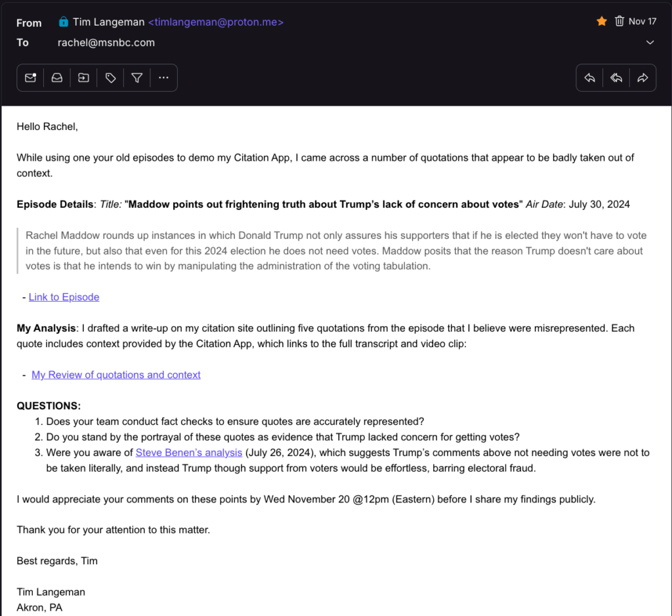
Task: Open the "Link to Episode" hyperlink
Action: 64,297
